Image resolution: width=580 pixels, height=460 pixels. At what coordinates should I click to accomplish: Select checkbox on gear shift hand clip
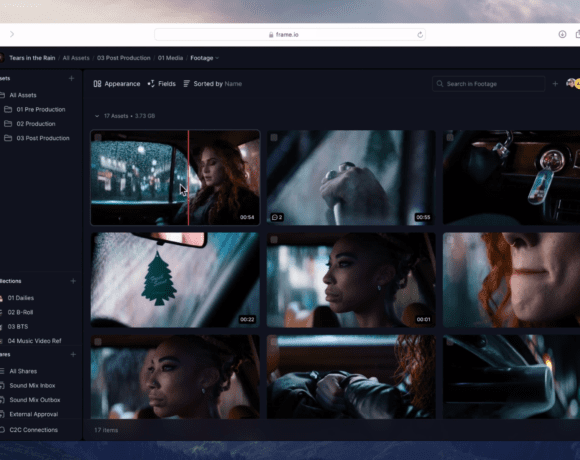[274, 137]
